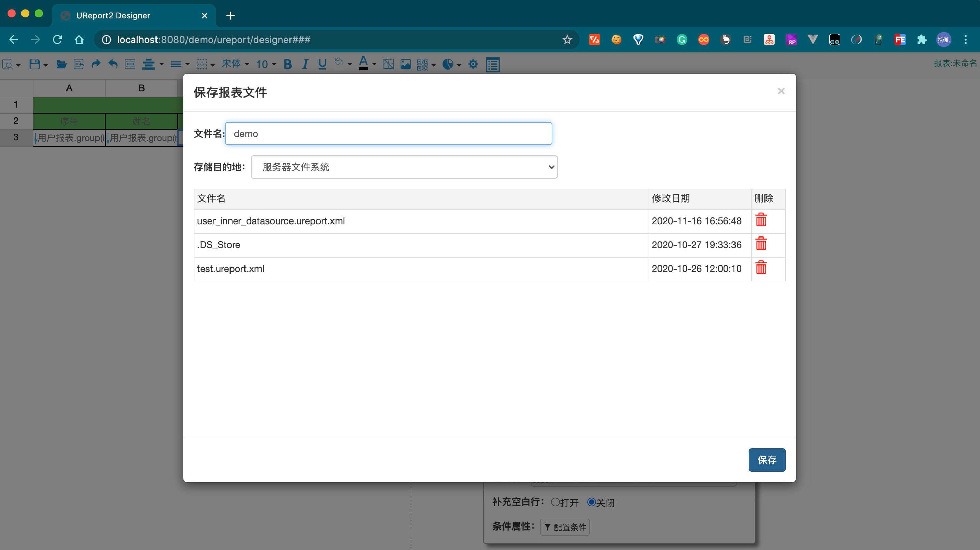980x550 pixels.
Task: Click the font color A swatch
Action: (363, 63)
